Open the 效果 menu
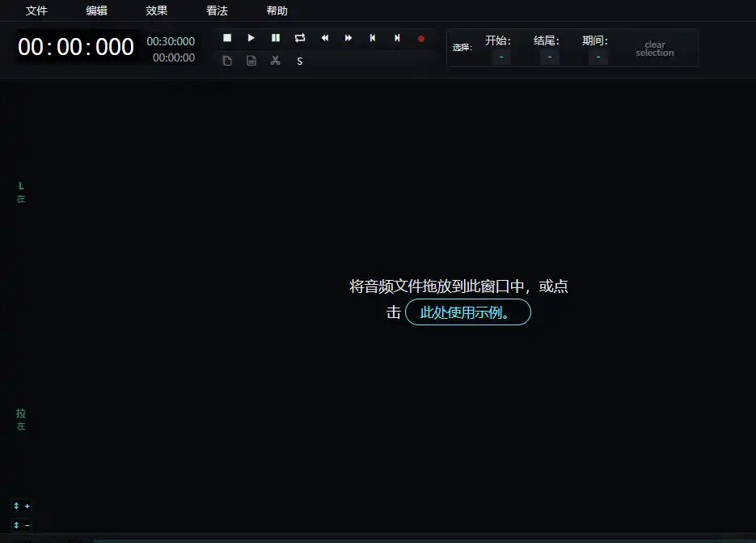Image resolution: width=756 pixels, height=543 pixels. (157, 11)
